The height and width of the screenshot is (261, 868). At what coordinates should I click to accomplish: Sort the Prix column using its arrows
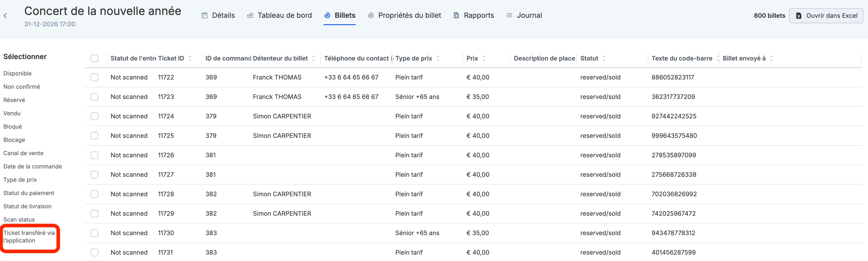pos(484,58)
